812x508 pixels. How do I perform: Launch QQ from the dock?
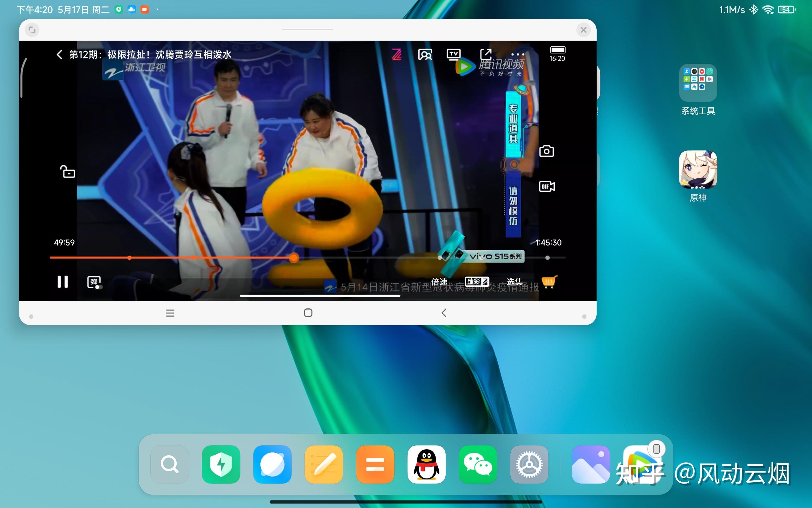click(x=427, y=464)
